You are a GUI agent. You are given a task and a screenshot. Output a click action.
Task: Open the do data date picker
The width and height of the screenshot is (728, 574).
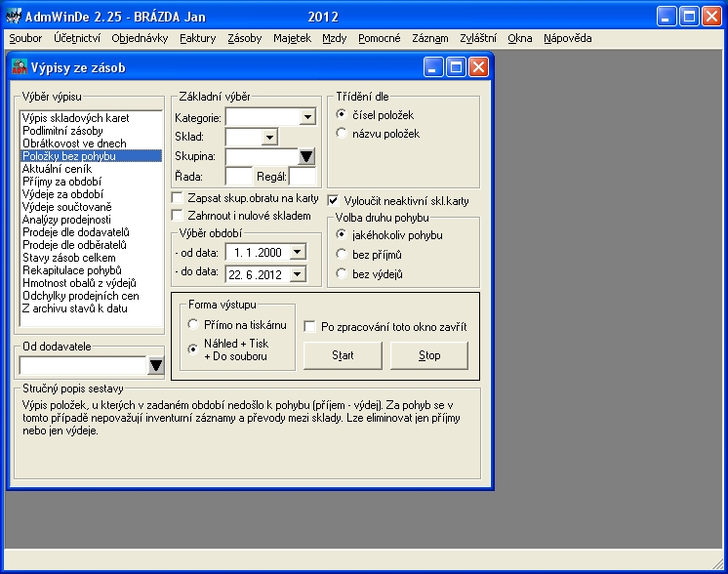tap(298, 274)
